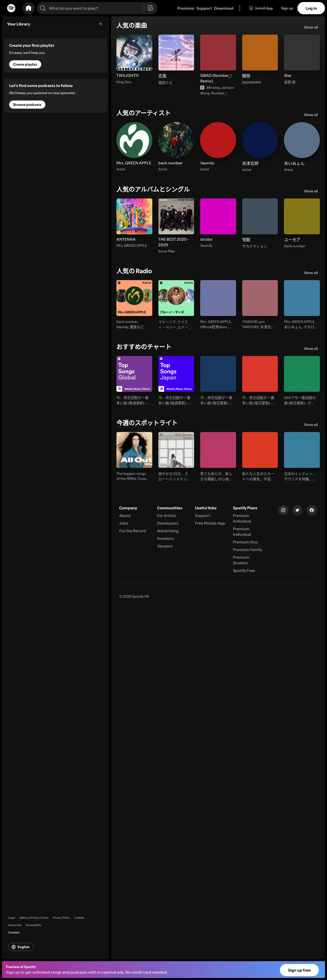Open the Investors footer link
The height and width of the screenshot is (980, 327).
165,539
